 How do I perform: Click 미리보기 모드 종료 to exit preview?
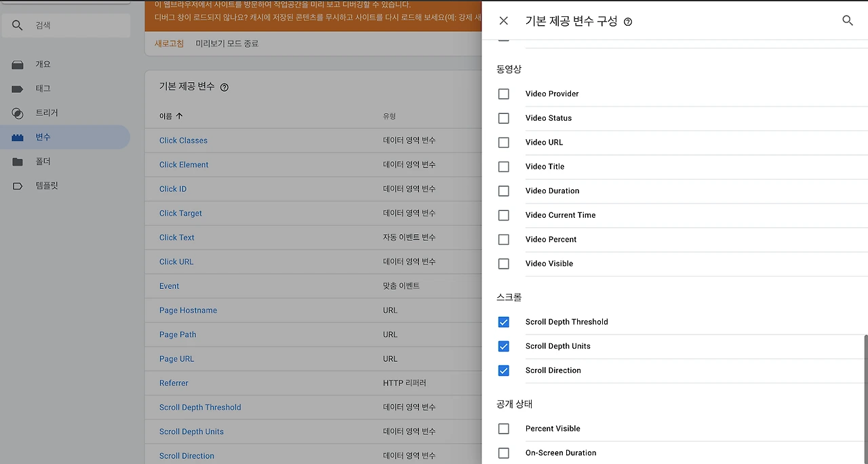227,43
